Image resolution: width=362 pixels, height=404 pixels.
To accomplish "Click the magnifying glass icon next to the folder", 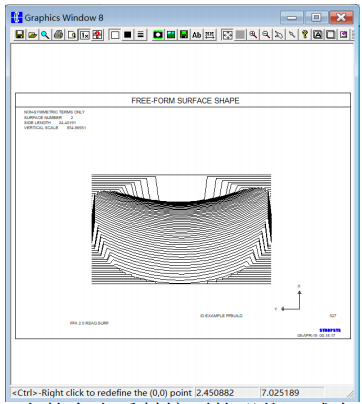I will 45,34.
